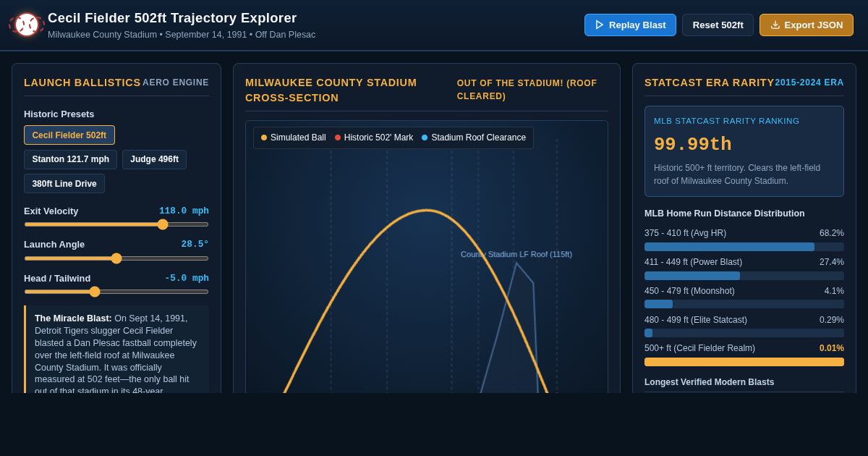Click the Simulated Ball legend label
Screen dimensions: 868x456
click(298, 138)
